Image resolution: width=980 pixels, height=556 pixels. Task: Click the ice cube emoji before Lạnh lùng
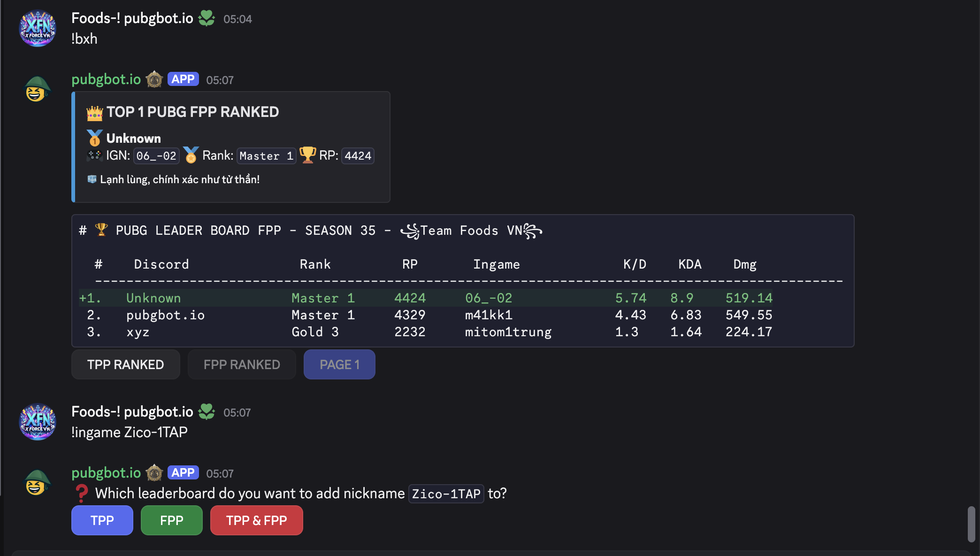click(x=92, y=179)
